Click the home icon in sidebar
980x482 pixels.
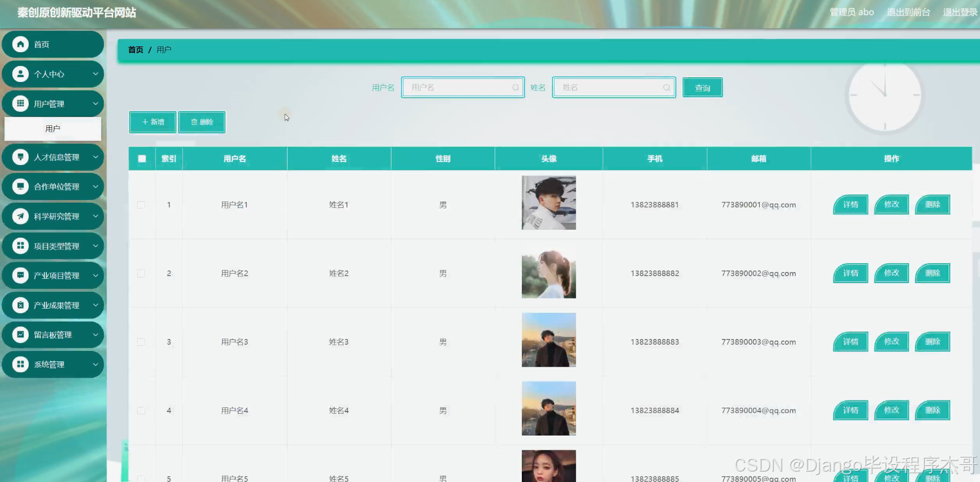click(x=20, y=44)
